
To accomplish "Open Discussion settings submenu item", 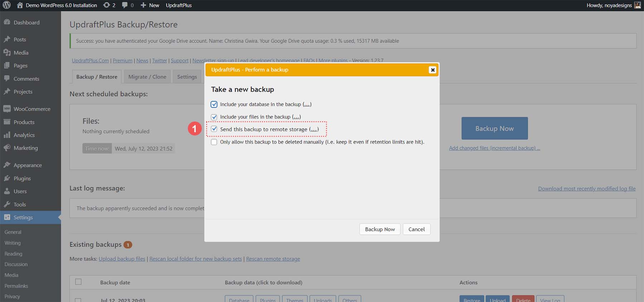I will pos(16,264).
